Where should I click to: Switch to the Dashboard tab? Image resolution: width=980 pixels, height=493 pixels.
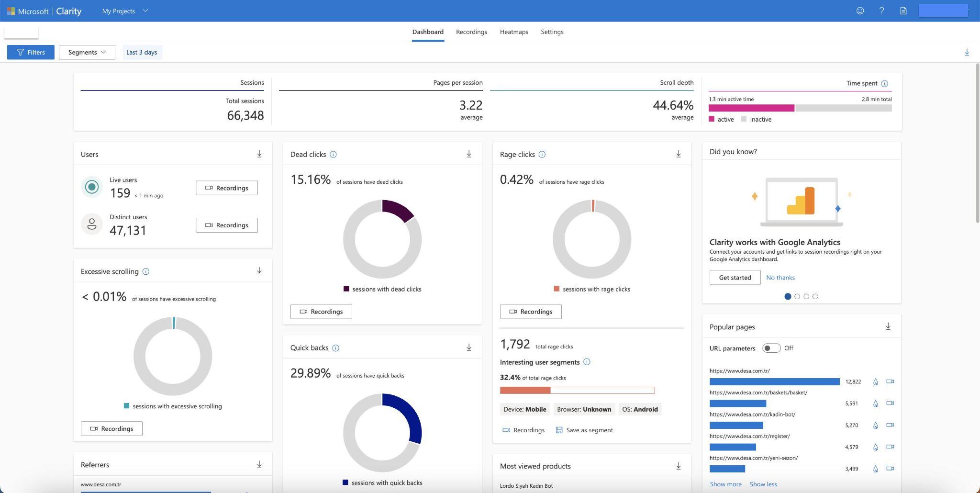pyautogui.click(x=428, y=32)
